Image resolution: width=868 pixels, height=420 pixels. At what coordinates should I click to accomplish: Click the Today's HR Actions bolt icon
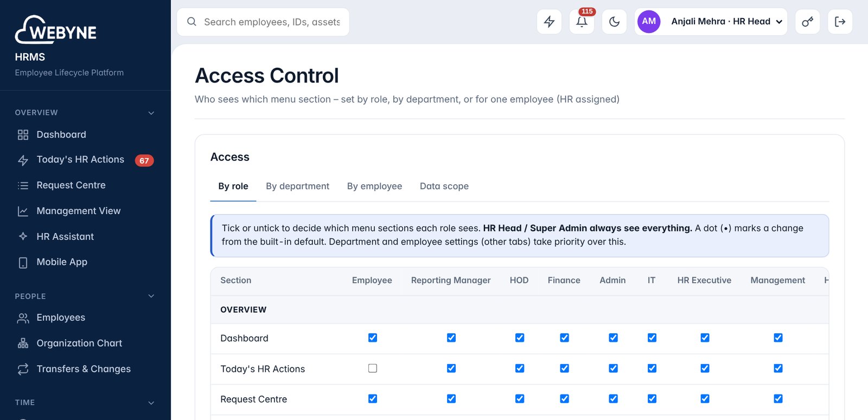coord(23,160)
